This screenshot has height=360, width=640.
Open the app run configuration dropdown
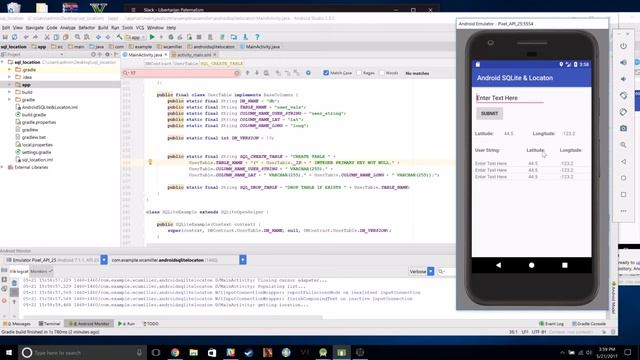pyautogui.click(x=136, y=37)
